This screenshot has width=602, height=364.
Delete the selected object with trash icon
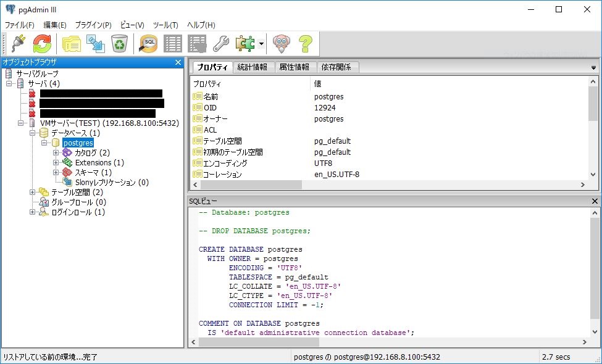click(x=119, y=43)
